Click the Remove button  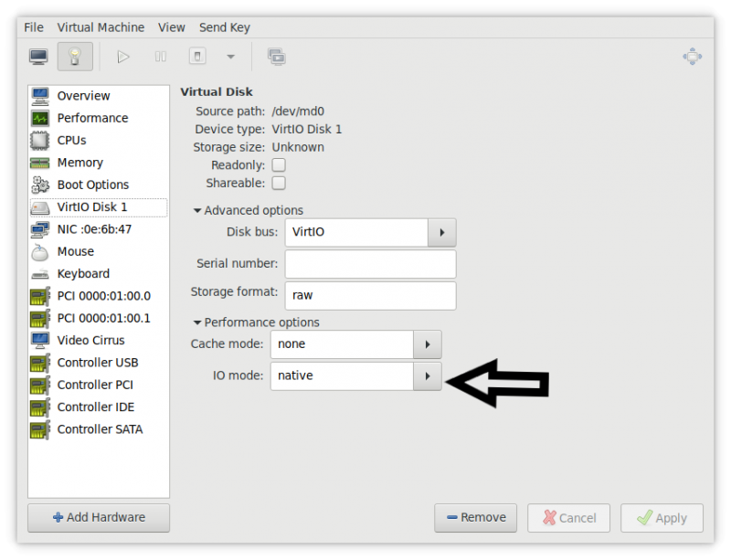[475, 517]
